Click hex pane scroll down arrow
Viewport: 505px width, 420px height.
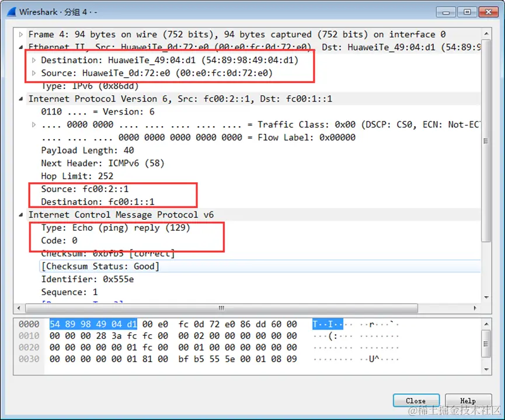486,369
